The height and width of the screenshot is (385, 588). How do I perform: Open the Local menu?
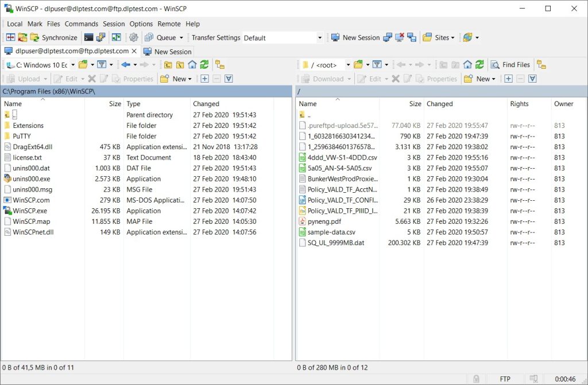pyautogui.click(x=14, y=24)
